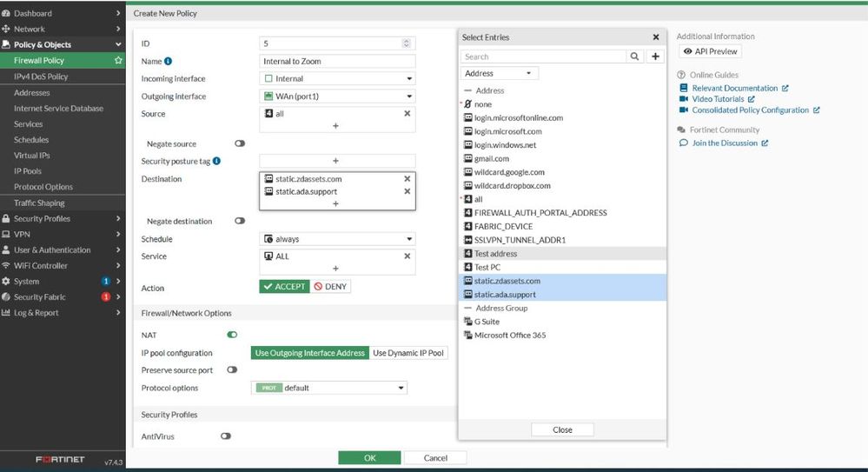Click the ID field stepper
The height and width of the screenshot is (472, 868).
click(407, 43)
